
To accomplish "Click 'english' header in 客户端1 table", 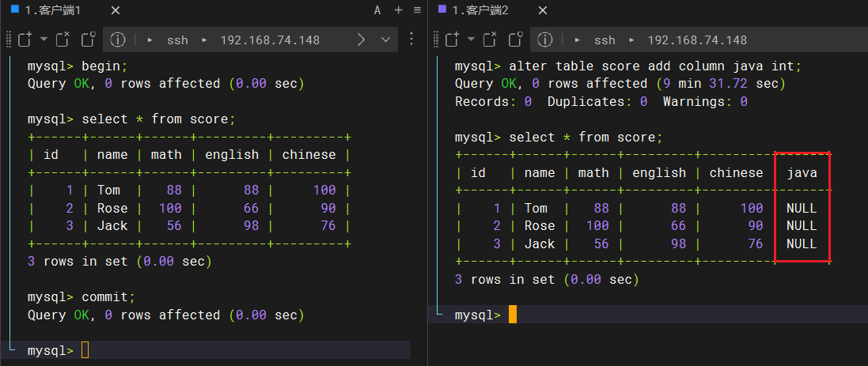I will pyautogui.click(x=232, y=155).
